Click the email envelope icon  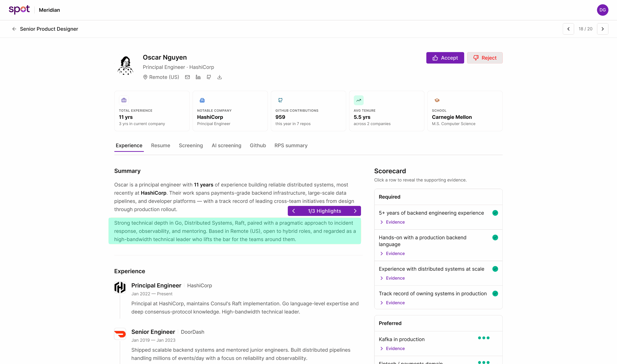point(187,77)
